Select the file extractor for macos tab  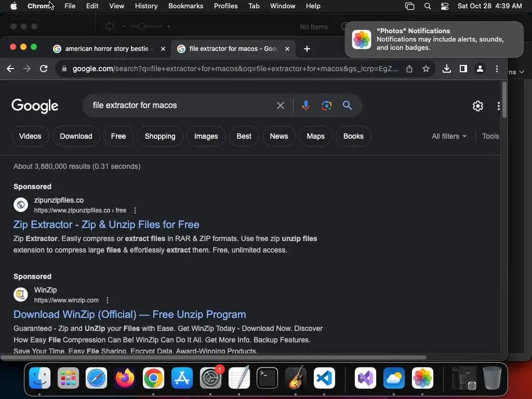[x=233, y=49]
